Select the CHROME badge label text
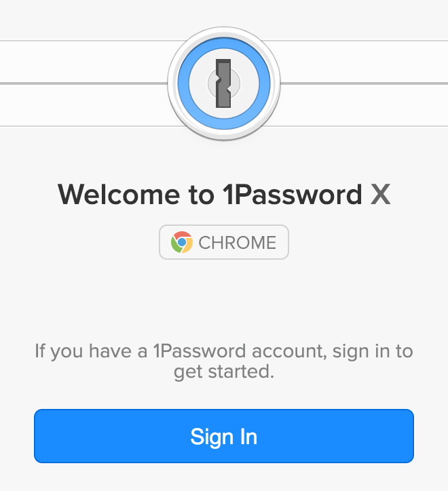448x491 pixels. (238, 243)
